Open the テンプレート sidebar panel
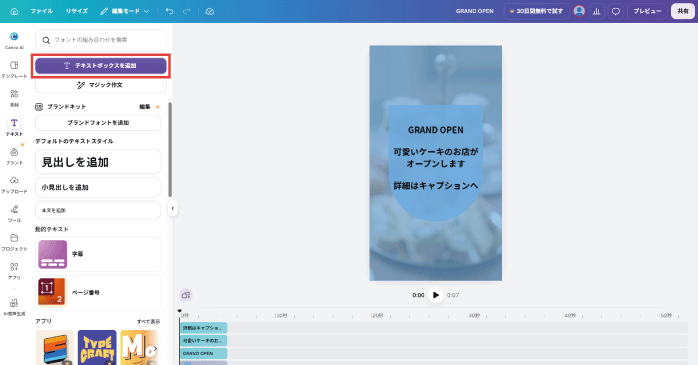Screen dimensions: 698x365 pos(14,69)
